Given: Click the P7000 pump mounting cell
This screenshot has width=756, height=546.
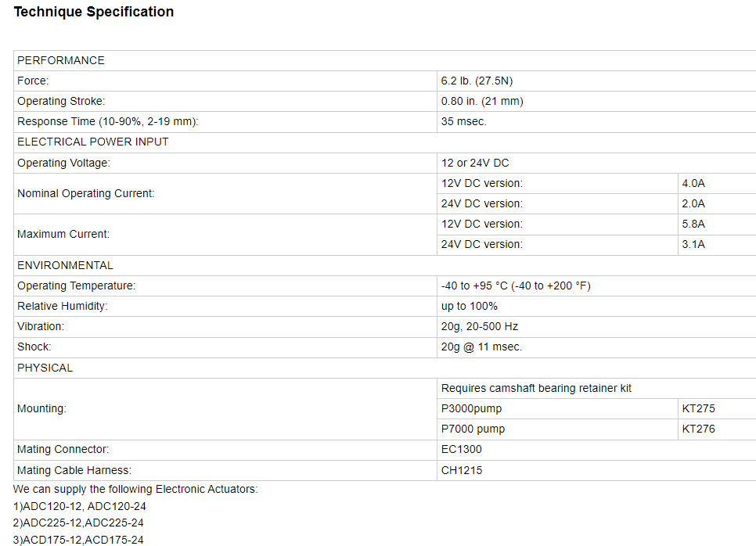Looking at the screenshot, I should (557, 429).
